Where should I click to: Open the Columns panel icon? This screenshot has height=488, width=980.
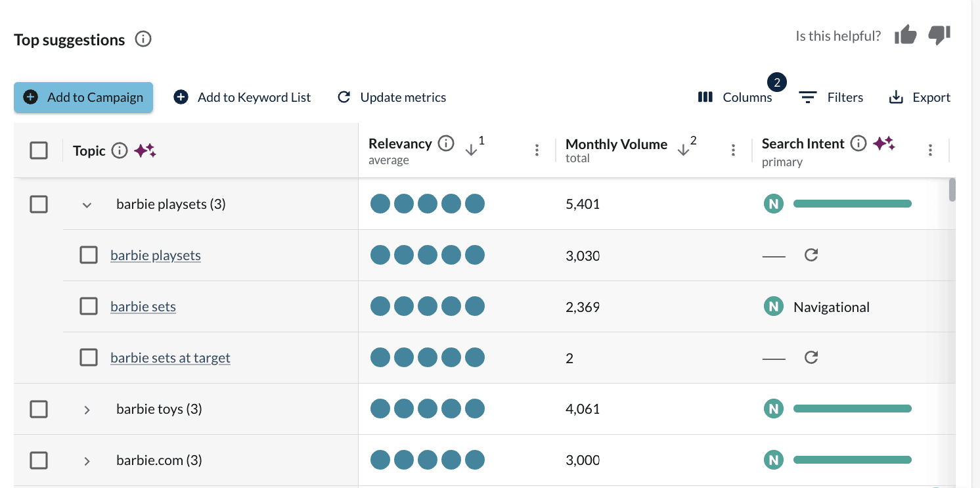click(x=704, y=97)
